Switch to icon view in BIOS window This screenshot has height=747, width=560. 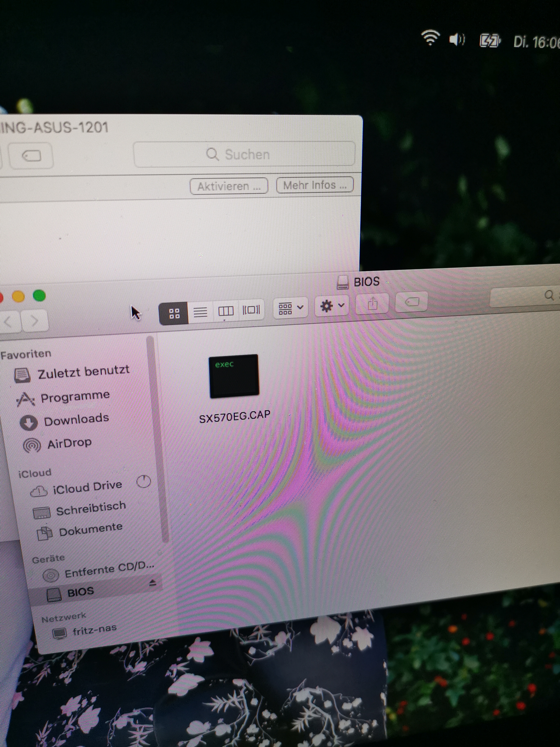click(174, 313)
